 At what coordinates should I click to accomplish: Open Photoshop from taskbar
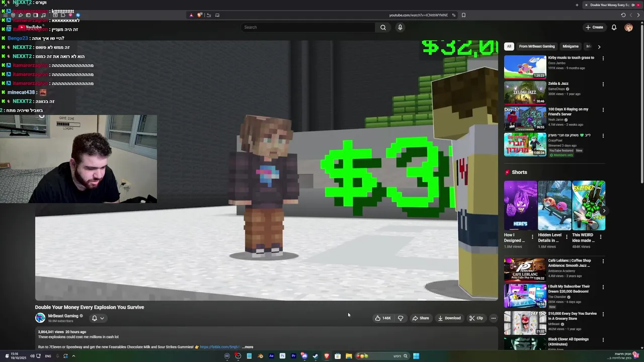(x=282, y=356)
